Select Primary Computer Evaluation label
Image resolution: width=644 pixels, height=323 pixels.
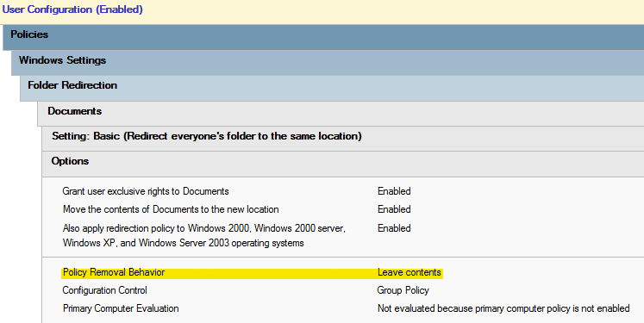(121, 308)
